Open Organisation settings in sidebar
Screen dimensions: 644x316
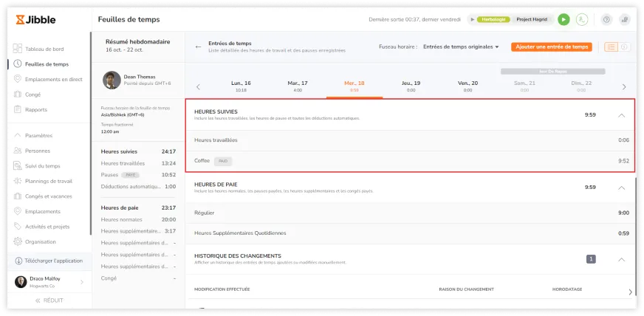pyautogui.click(x=40, y=241)
